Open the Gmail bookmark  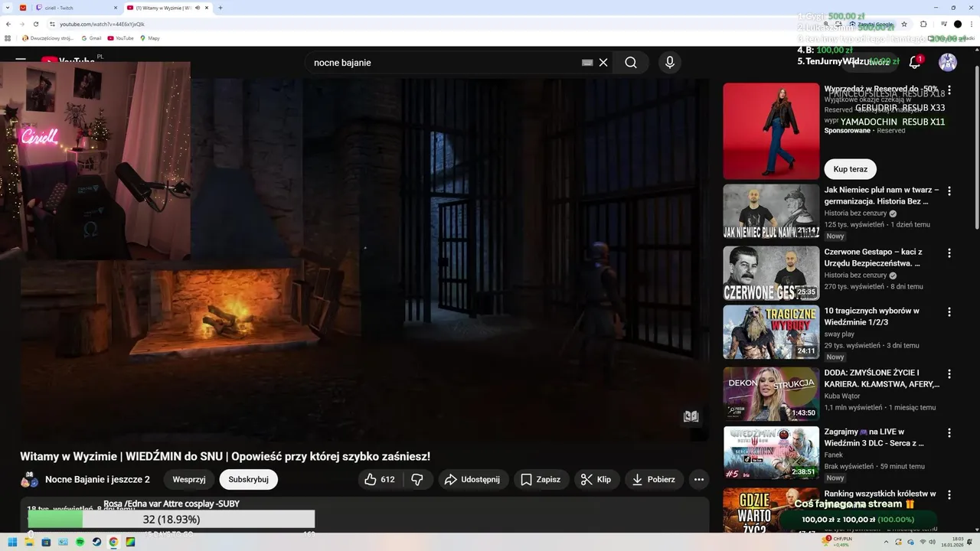[90, 37]
